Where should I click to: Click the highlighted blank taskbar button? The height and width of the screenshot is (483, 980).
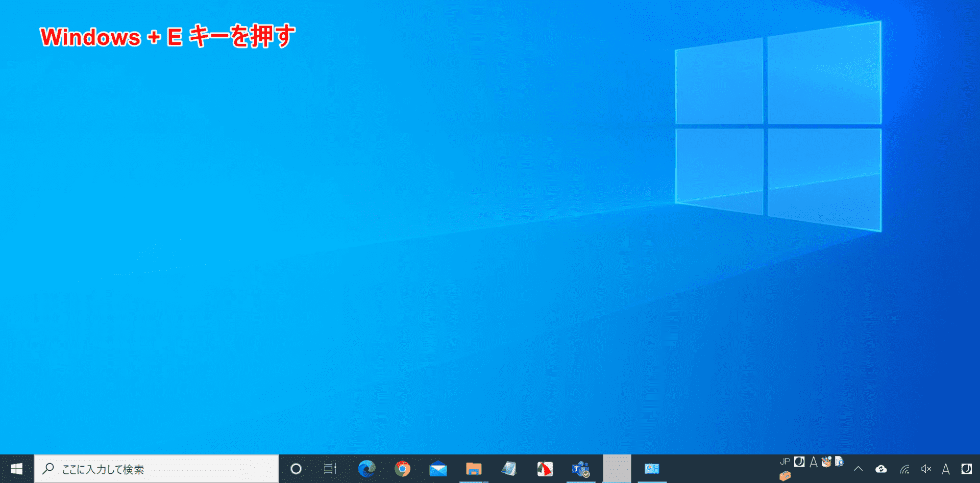point(617,469)
